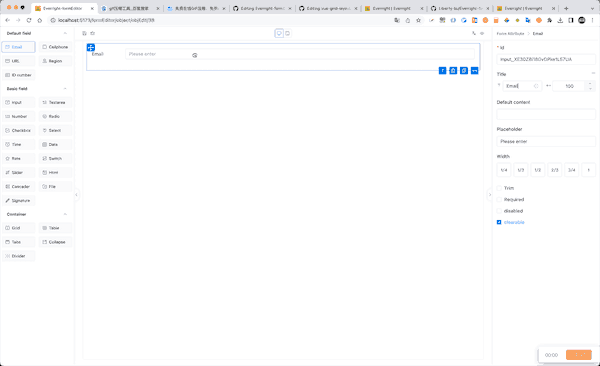Viewport: 600px width, 366px height.
Task: Add a Tabs container
Action: tap(18, 242)
